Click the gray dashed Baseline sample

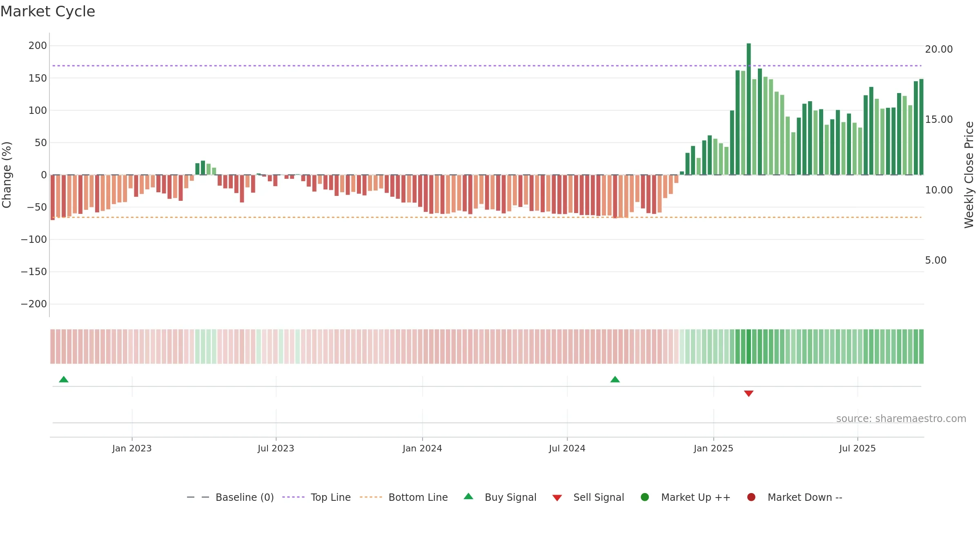point(198,497)
